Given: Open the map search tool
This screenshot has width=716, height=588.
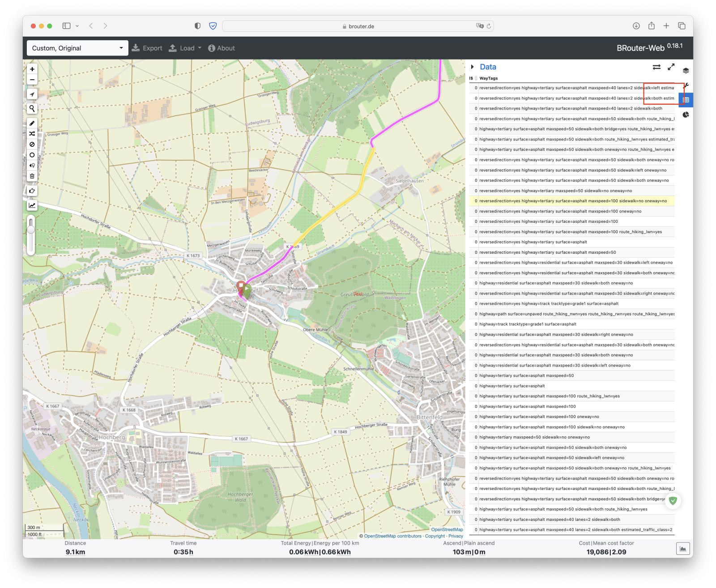Looking at the screenshot, I should point(32,108).
